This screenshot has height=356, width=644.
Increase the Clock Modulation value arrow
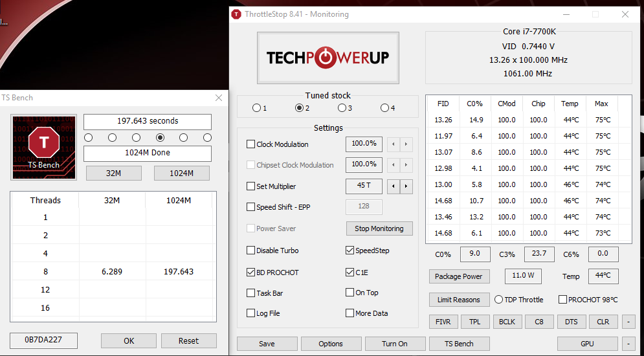(406, 144)
